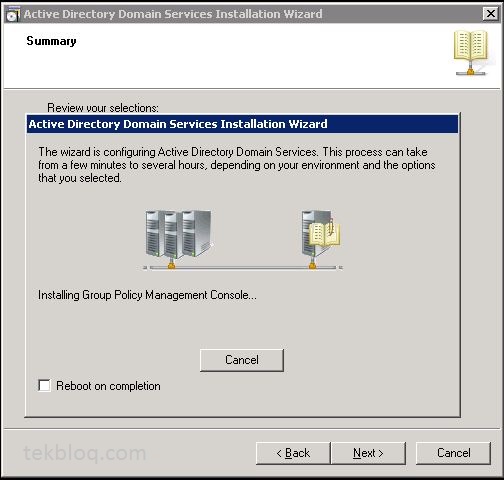Click the Reboot on completion label
This screenshot has height=480, width=504.
tap(108, 386)
